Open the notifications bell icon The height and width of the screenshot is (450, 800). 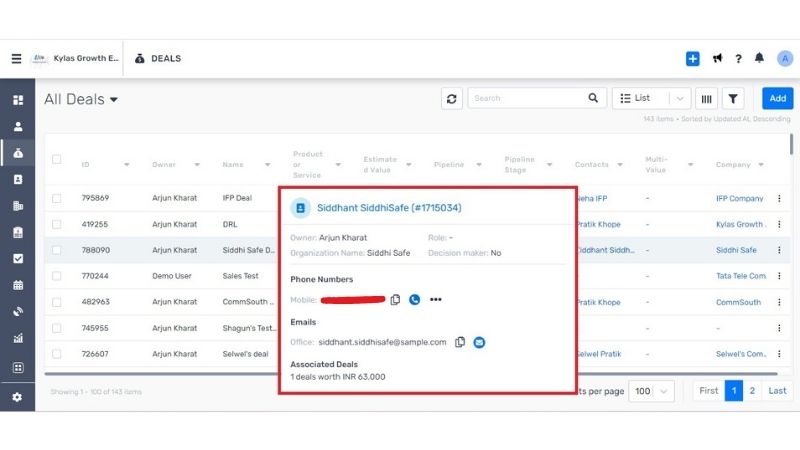pyautogui.click(x=759, y=59)
